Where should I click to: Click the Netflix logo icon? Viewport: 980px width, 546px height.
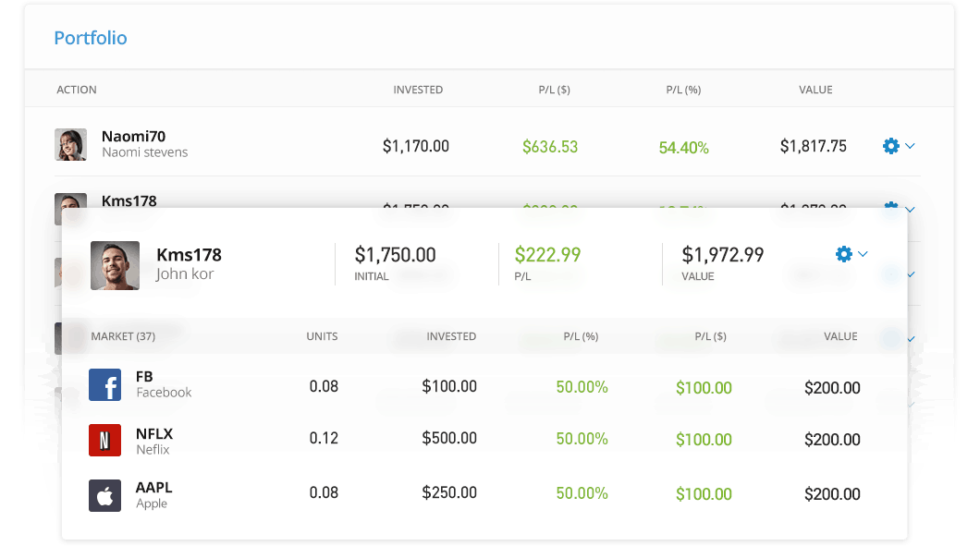[104, 440]
